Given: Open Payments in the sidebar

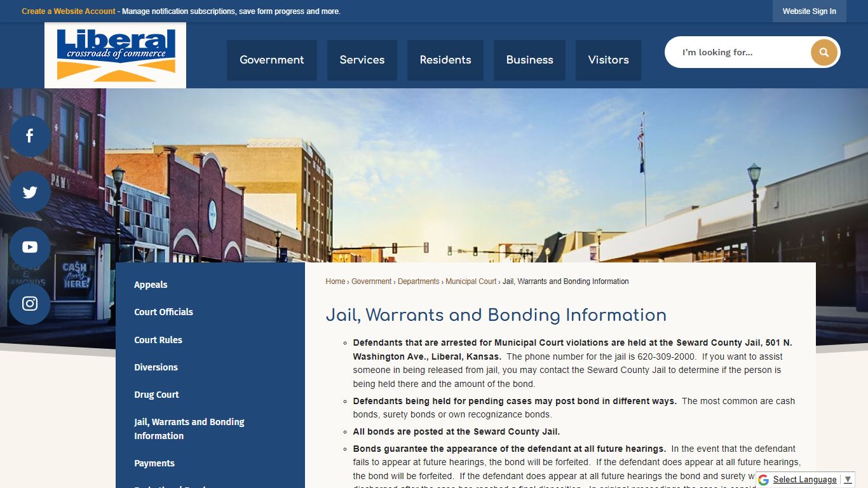Looking at the screenshot, I should (154, 463).
